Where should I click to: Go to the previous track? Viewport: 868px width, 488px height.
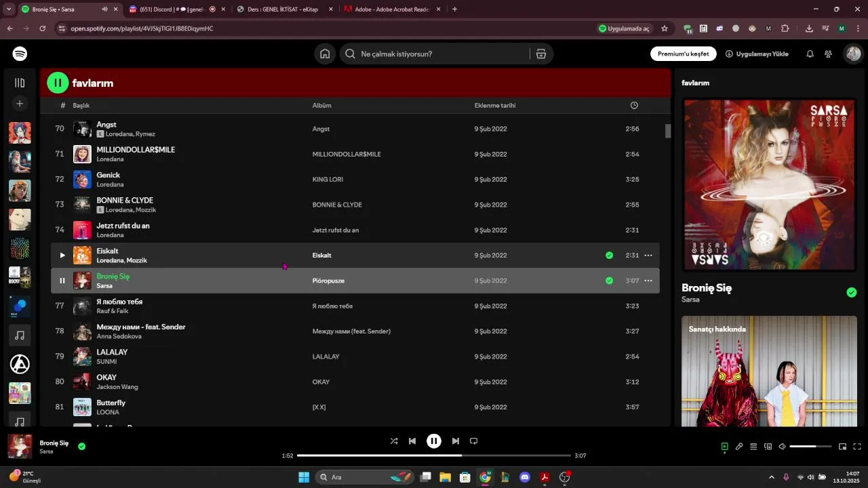pos(412,441)
